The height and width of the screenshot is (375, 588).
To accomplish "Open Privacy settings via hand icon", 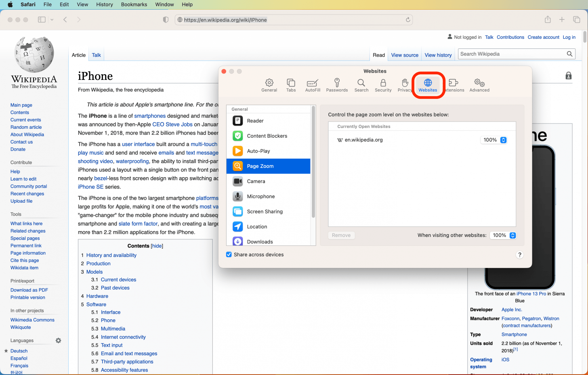I will [x=405, y=85].
